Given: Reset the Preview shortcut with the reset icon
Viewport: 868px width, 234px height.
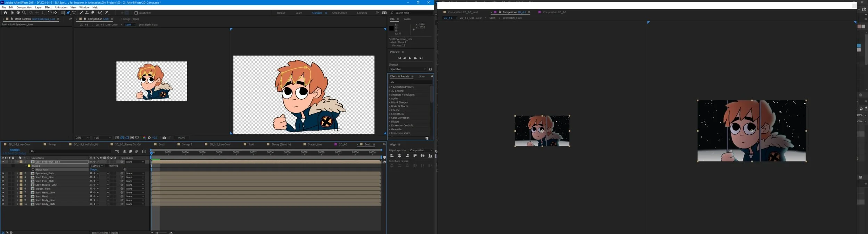Looking at the screenshot, I should tap(430, 69).
